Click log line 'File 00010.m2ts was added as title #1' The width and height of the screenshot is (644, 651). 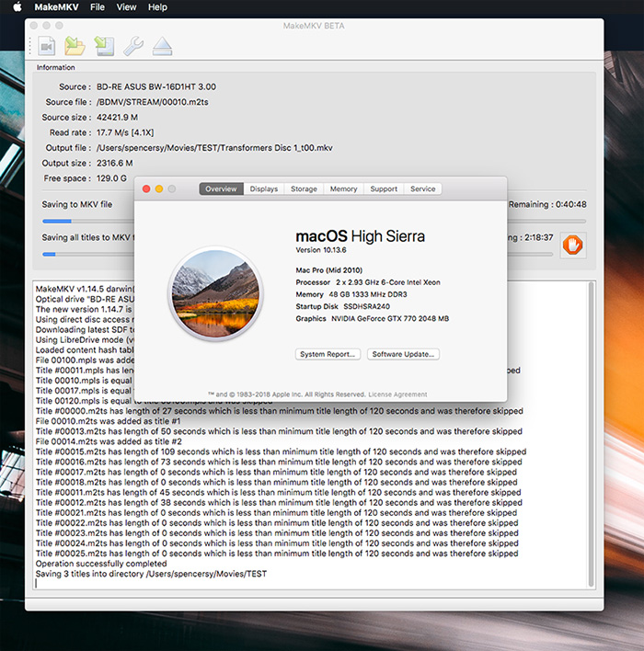[108, 421]
